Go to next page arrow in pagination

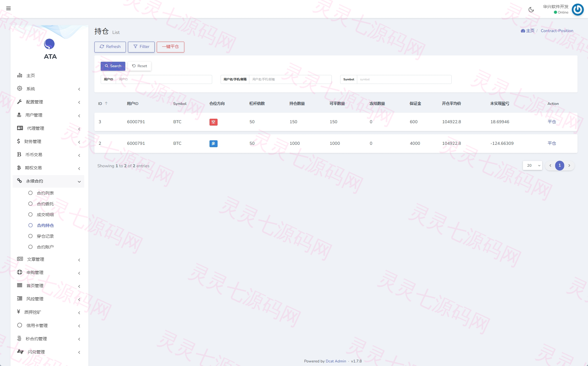569,165
